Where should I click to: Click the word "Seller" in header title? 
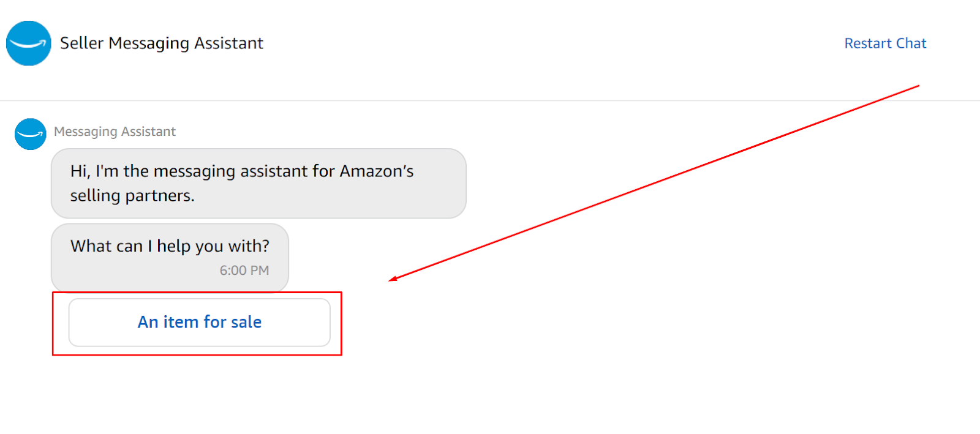(x=81, y=43)
